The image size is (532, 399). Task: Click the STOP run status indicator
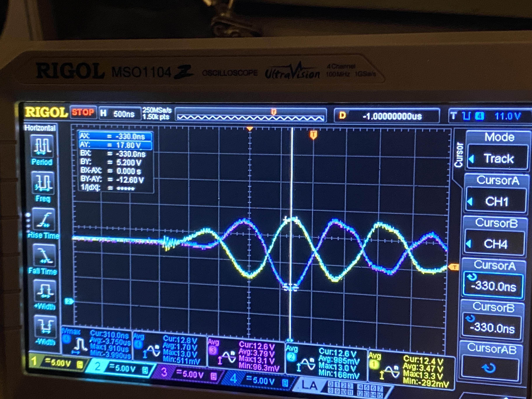83,112
